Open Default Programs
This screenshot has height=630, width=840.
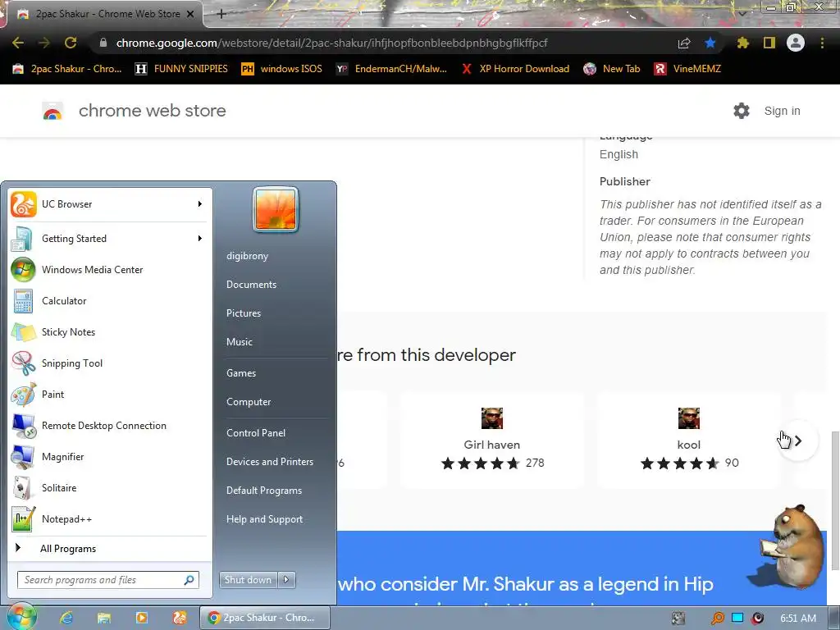coord(264,491)
